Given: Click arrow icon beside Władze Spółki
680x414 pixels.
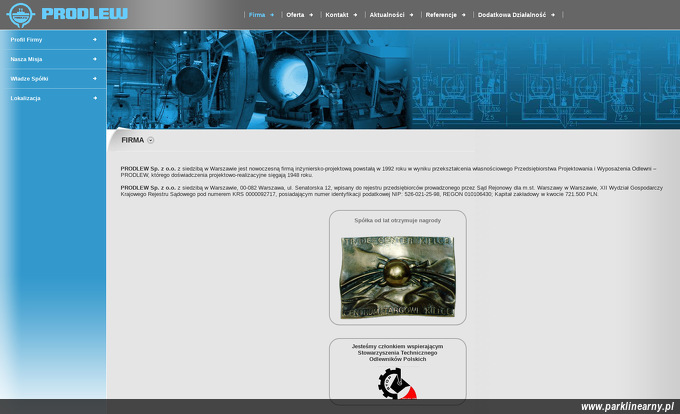Looking at the screenshot, I should [95, 78].
